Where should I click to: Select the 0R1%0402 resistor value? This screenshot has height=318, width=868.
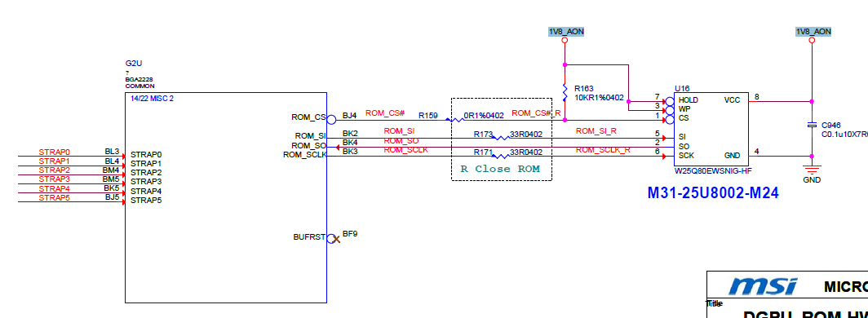[x=484, y=116]
